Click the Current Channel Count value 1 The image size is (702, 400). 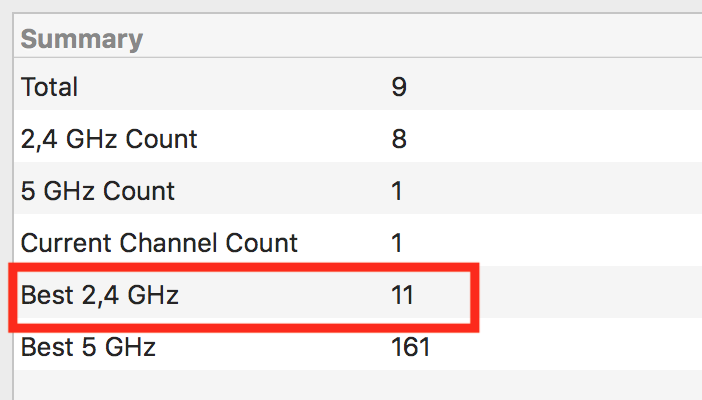(397, 243)
